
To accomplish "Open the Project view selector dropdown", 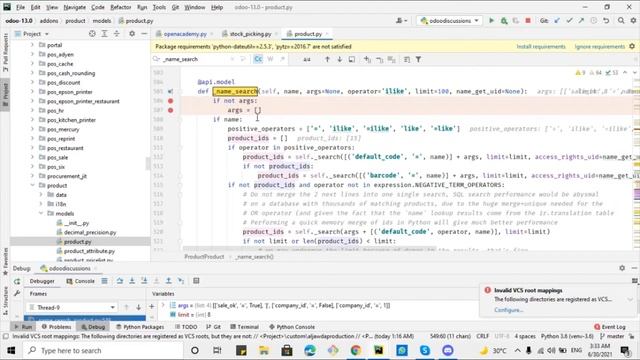I will pos(32,34).
